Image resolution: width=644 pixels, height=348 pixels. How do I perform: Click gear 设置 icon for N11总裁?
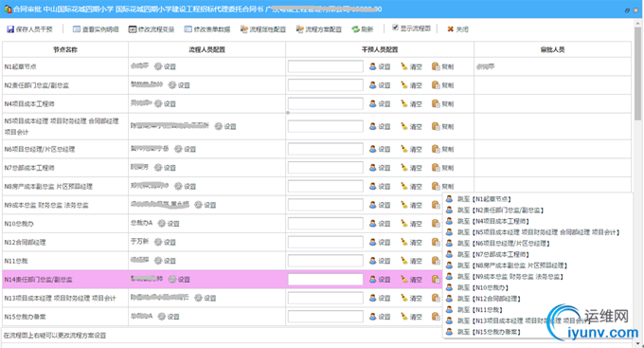coord(158,261)
